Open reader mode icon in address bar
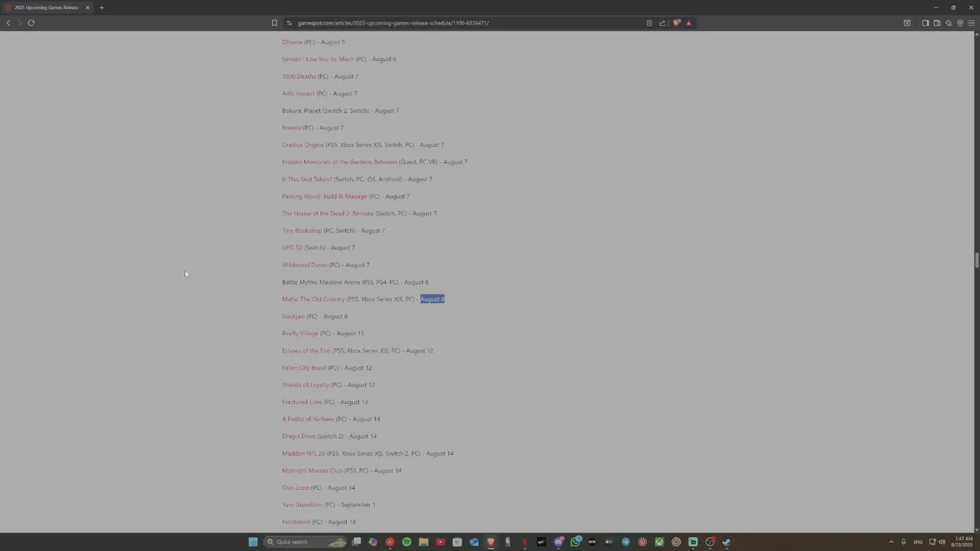This screenshot has width=980, height=551. pyautogui.click(x=649, y=23)
